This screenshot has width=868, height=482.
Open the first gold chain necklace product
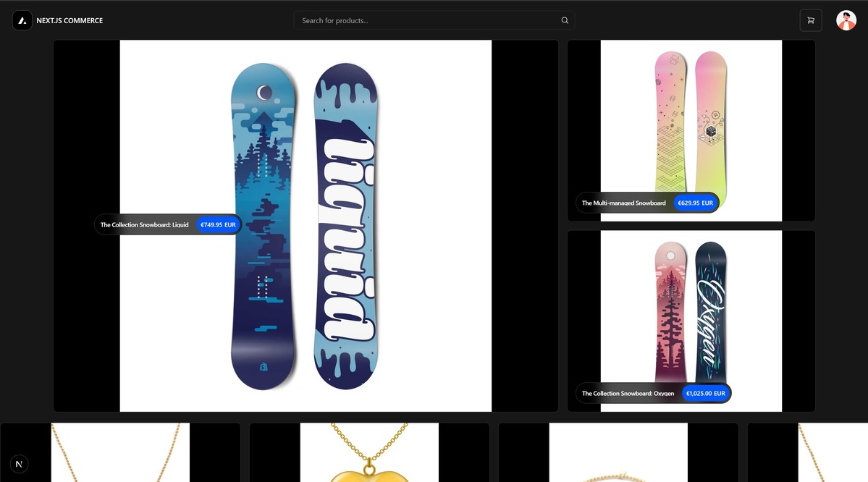[120, 452]
